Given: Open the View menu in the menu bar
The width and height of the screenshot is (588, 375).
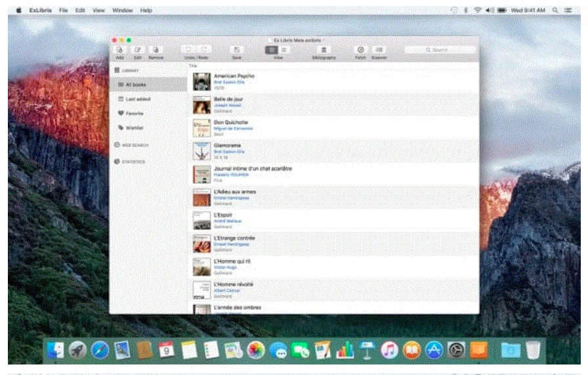Looking at the screenshot, I should pos(98,10).
